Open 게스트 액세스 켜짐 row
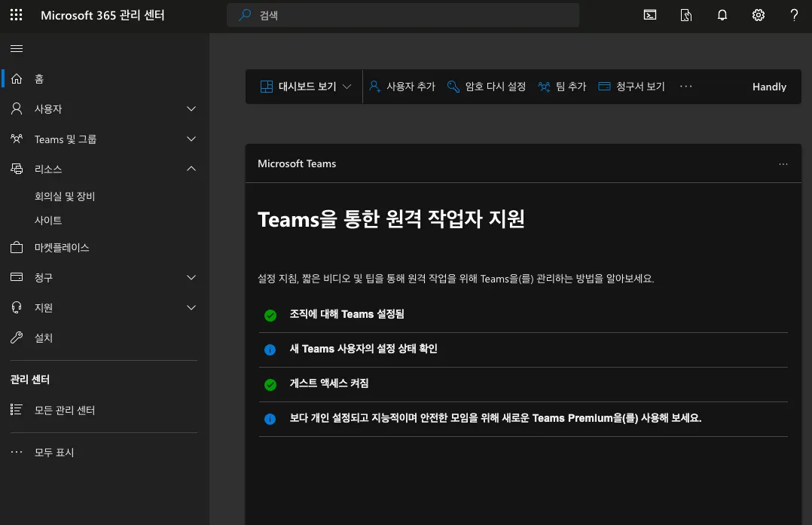The width and height of the screenshot is (812, 525). coord(523,384)
